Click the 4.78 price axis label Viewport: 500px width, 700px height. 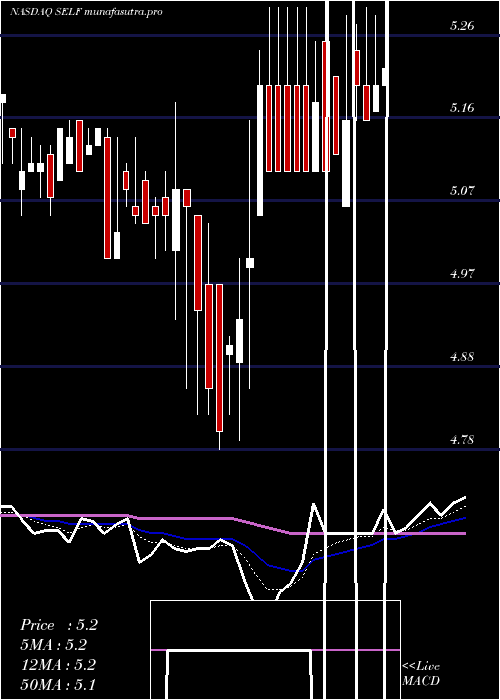coord(462,440)
